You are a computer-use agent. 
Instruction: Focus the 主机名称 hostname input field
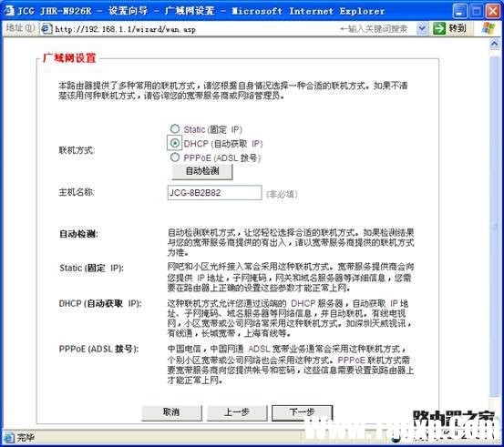coord(214,193)
